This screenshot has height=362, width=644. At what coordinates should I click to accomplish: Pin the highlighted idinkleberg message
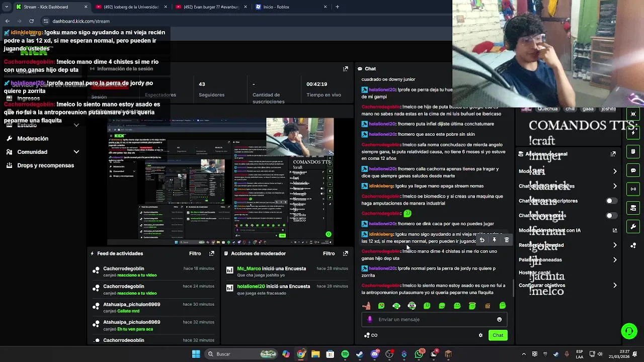click(x=494, y=240)
